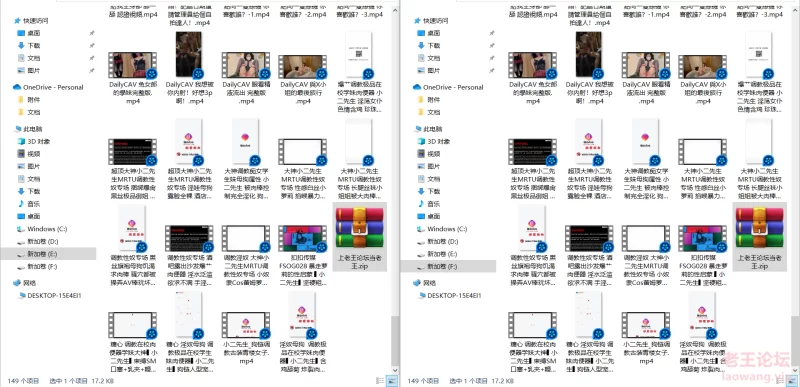Open 下载 under 快速访问 in left window
Screen dimensions: 800x387
click(29, 45)
